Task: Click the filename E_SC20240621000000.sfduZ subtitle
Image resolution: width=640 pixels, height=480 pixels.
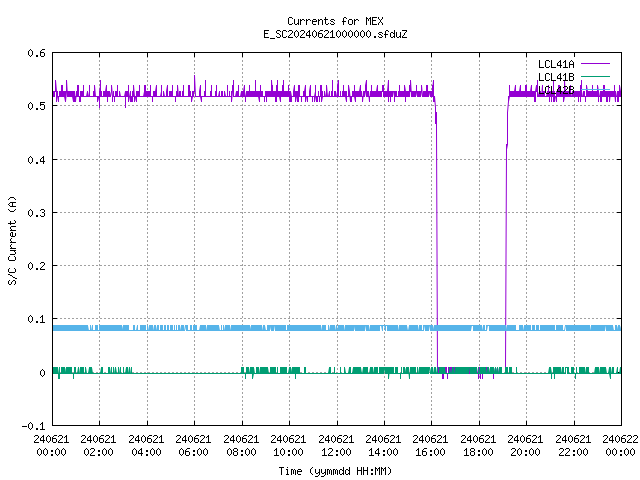Action: tap(335, 34)
